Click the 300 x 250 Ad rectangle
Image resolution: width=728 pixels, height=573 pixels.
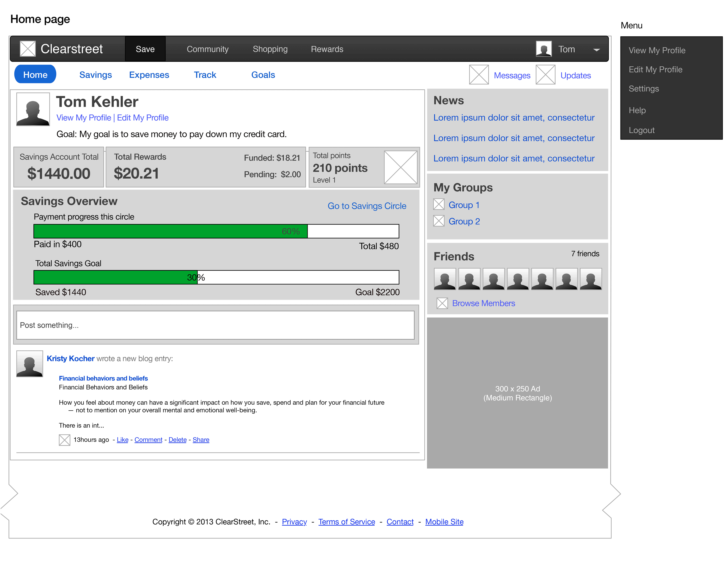[x=518, y=393]
